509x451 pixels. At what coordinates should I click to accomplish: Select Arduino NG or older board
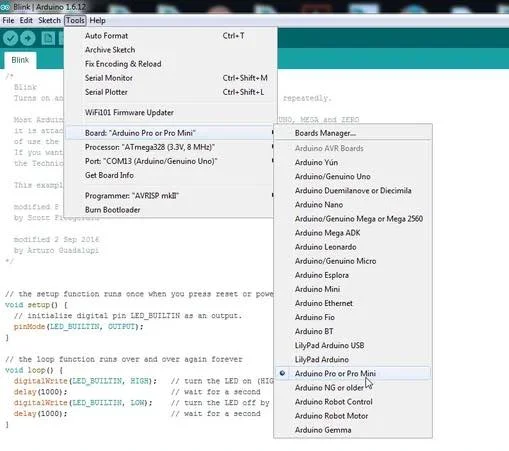353,388
